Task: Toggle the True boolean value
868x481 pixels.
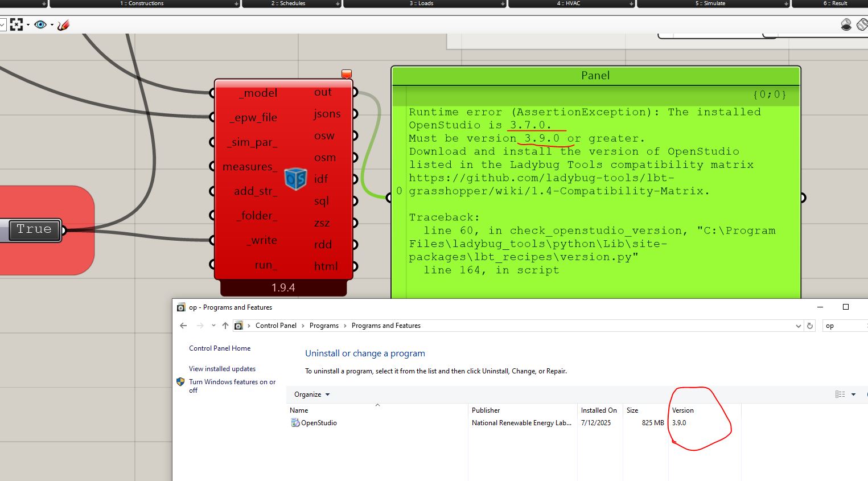Action: pos(34,229)
